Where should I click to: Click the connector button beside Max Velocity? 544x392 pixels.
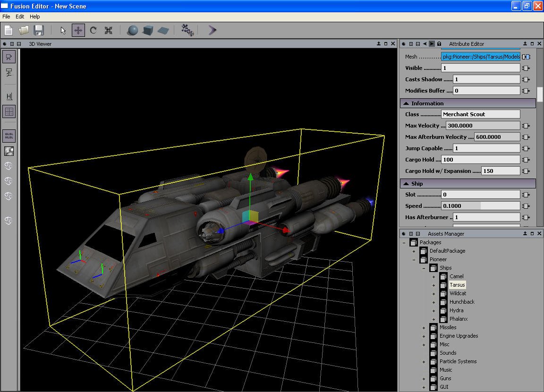click(x=526, y=126)
